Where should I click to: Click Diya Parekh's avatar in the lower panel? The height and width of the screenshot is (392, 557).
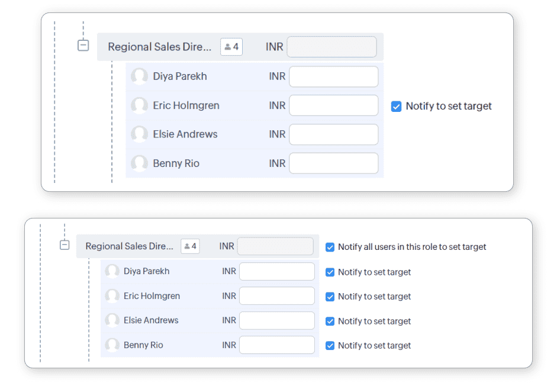pos(112,271)
